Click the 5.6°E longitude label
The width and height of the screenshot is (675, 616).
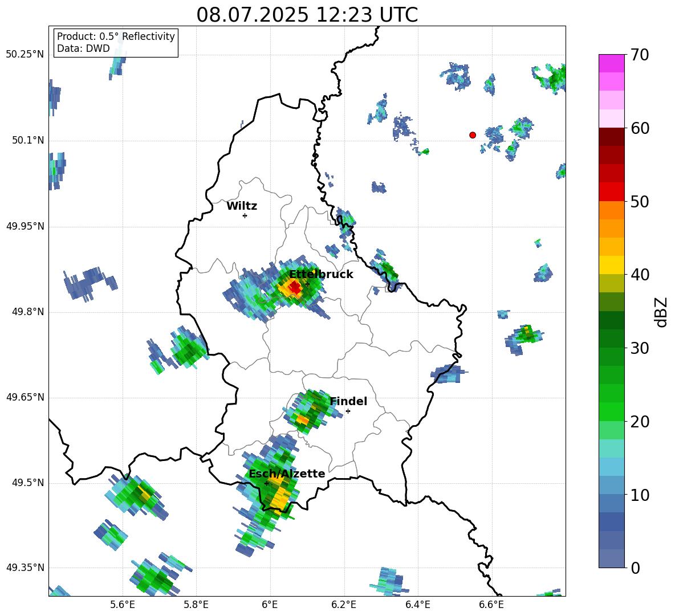(123, 605)
